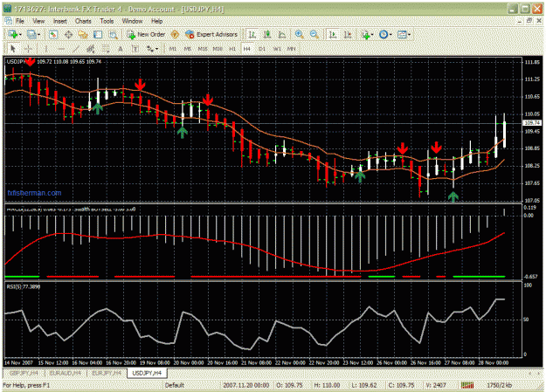Select the Trendline drawing tool
This screenshot has height=392, width=546.
tap(75, 49)
